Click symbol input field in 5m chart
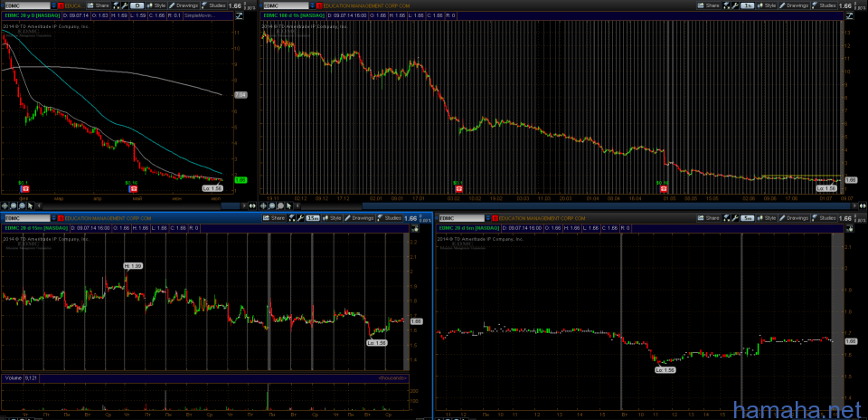Screen dimensions: 868x420 pos(462,218)
